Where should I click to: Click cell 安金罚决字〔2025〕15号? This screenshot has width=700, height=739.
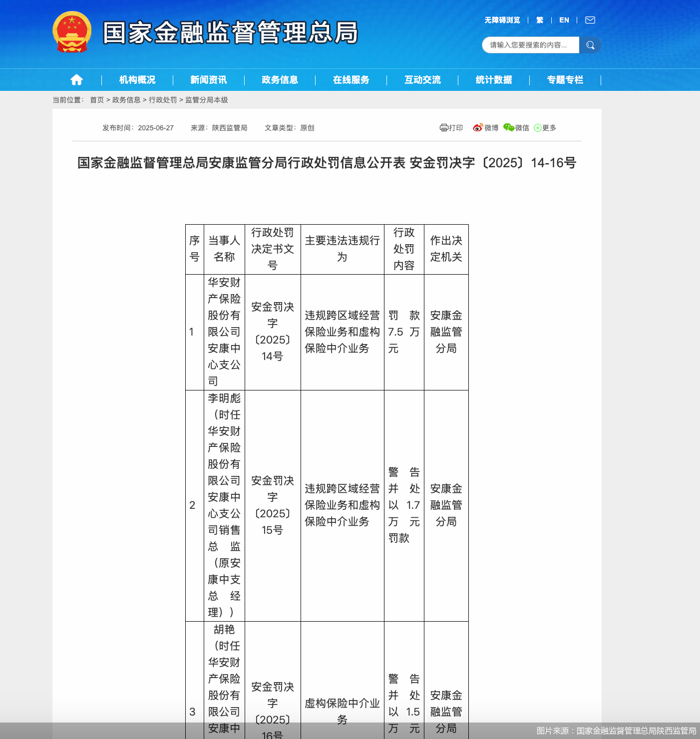click(273, 505)
